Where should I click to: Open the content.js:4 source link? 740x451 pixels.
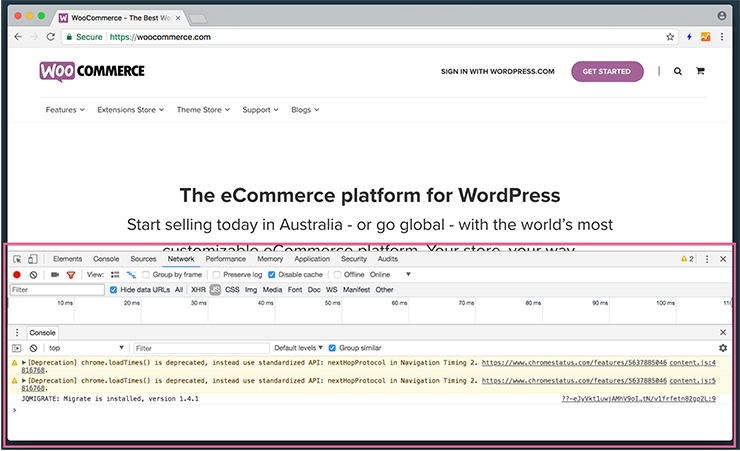692,363
